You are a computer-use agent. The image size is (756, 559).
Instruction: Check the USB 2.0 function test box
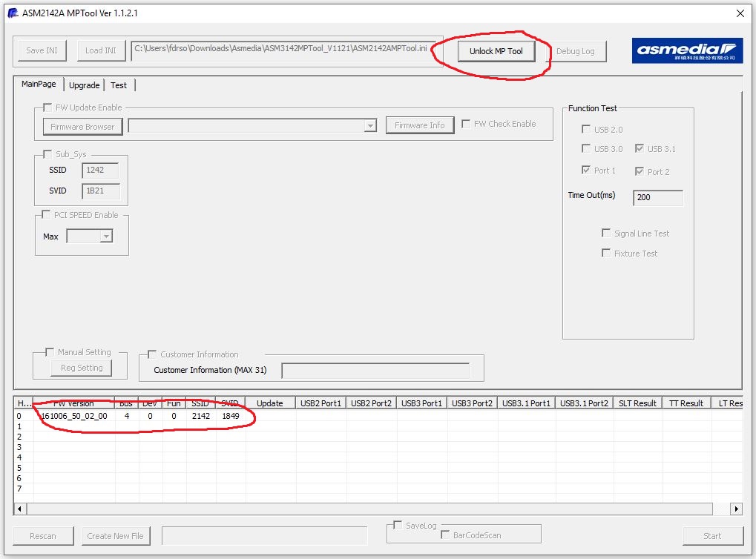click(586, 129)
